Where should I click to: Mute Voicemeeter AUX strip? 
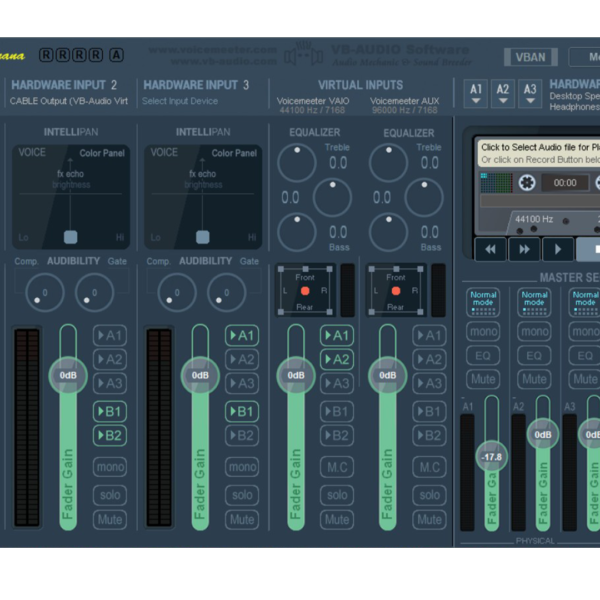pyautogui.click(x=429, y=520)
